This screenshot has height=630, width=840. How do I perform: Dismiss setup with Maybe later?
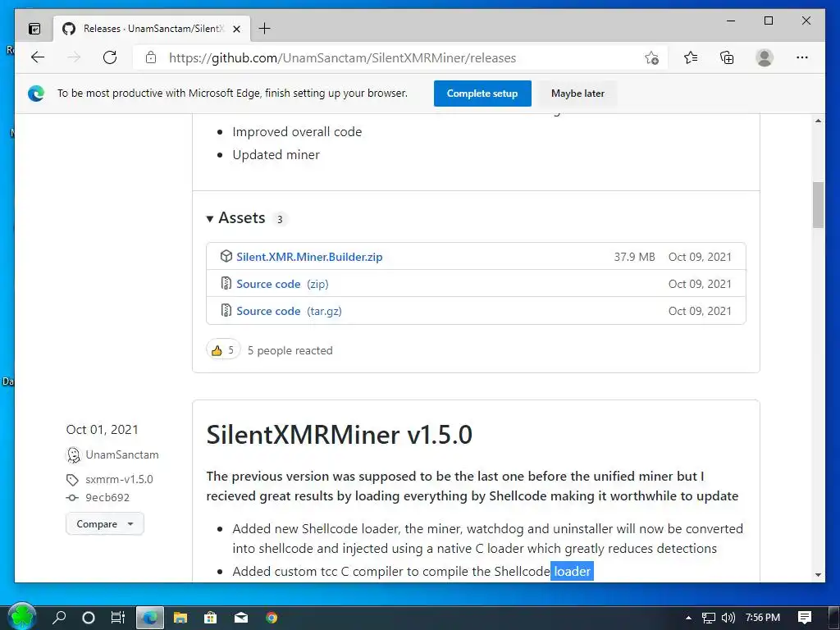point(577,94)
